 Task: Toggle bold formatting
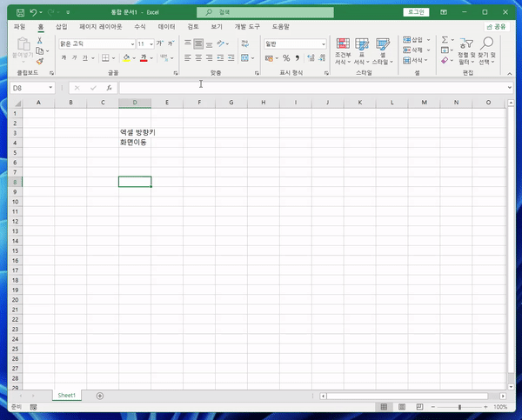click(64, 58)
